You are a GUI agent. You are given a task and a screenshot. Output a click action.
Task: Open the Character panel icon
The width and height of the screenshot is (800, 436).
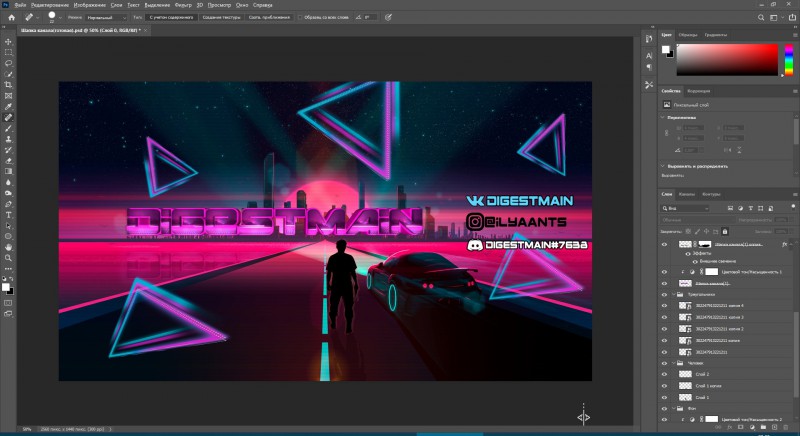(649, 56)
